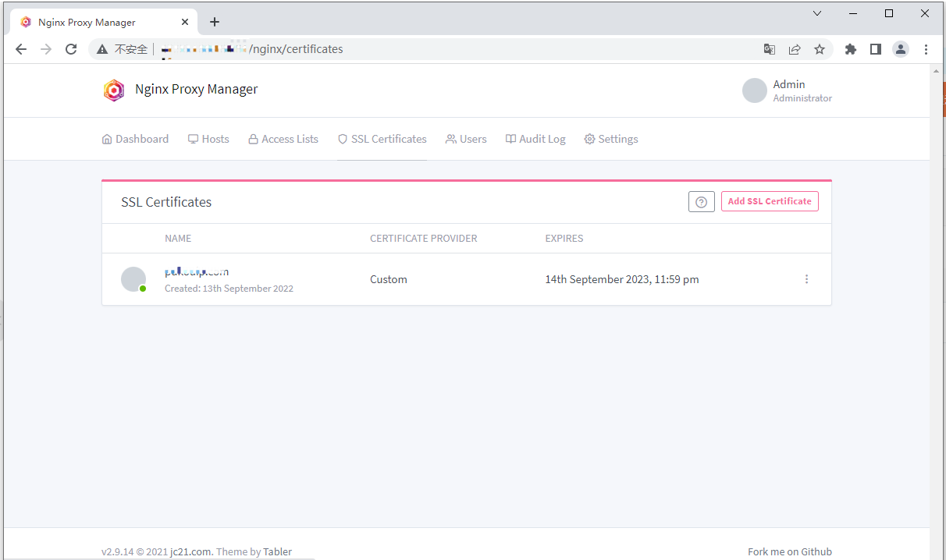The width and height of the screenshot is (946, 560).
Task: Go to the Dashboard tab
Action: (x=135, y=139)
